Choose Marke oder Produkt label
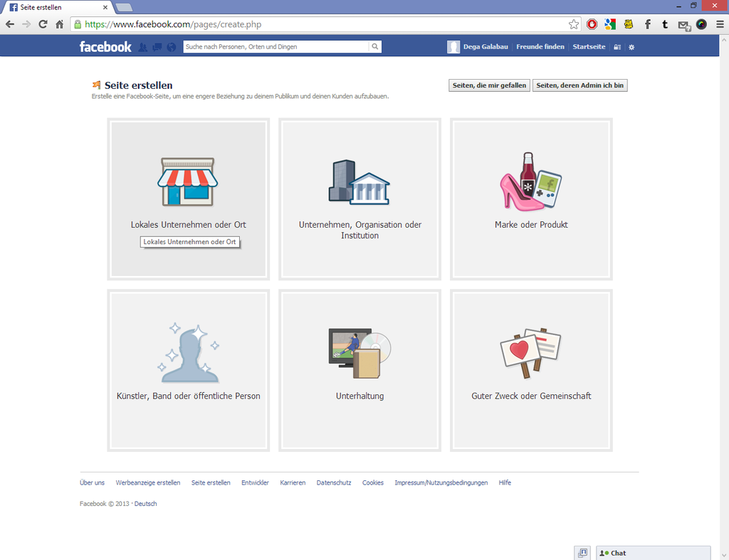This screenshot has width=729, height=560. coord(531,224)
